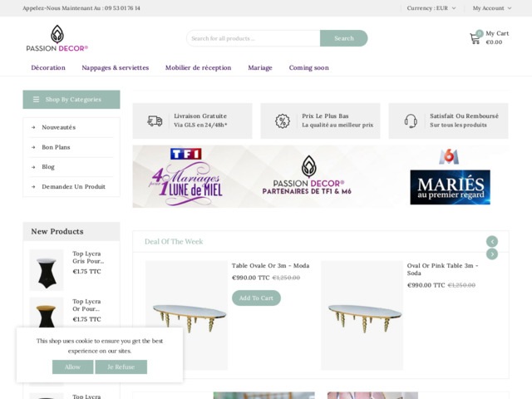Viewport: 532px width, 399px height.
Task: Open the Décoration menu
Action: point(48,67)
